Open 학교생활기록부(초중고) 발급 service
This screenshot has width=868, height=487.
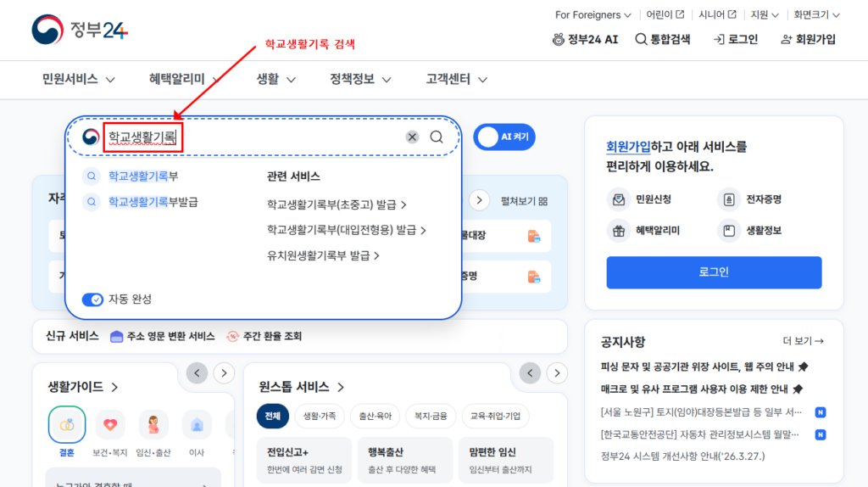337,204
